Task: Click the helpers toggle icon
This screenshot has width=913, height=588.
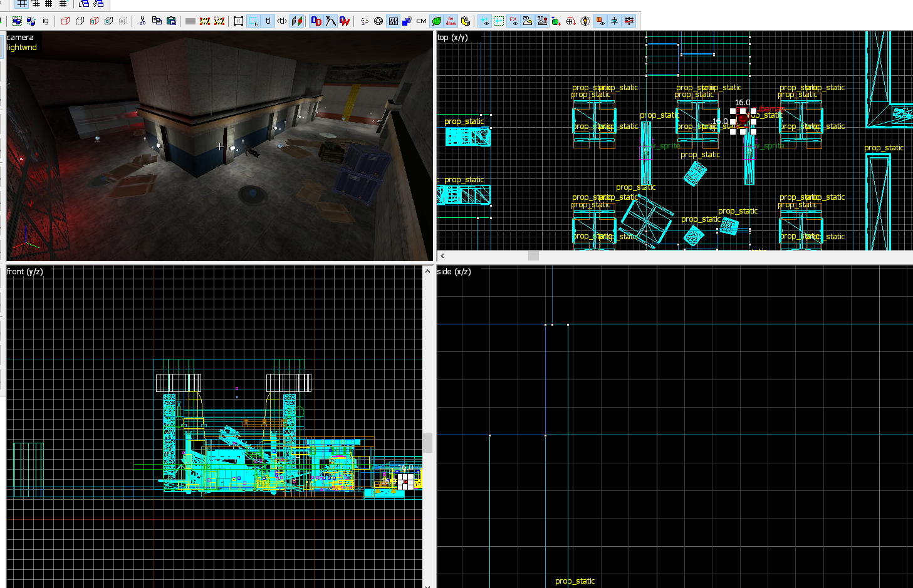Action: (364, 21)
